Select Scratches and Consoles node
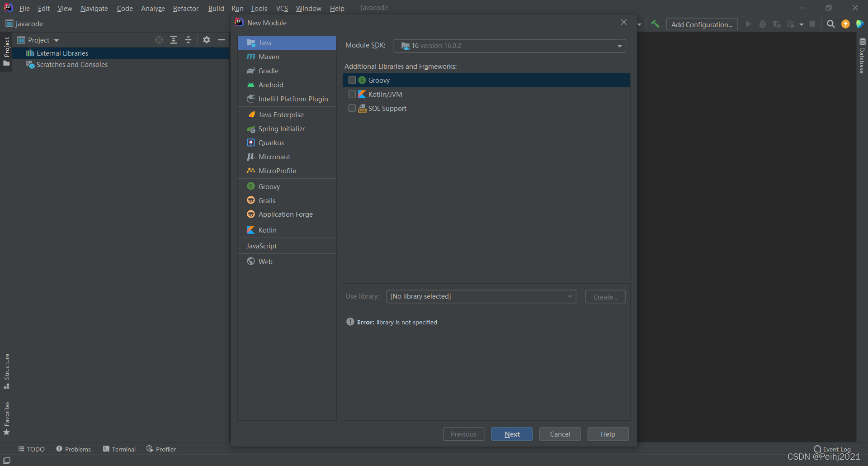Viewport: 868px width, 466px height. coord(121,64)
